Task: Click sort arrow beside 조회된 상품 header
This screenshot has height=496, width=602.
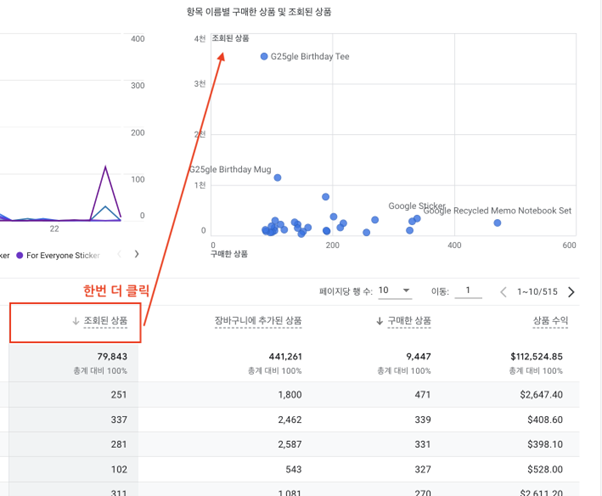Action: pyautogui.click(x=76, y=321)
